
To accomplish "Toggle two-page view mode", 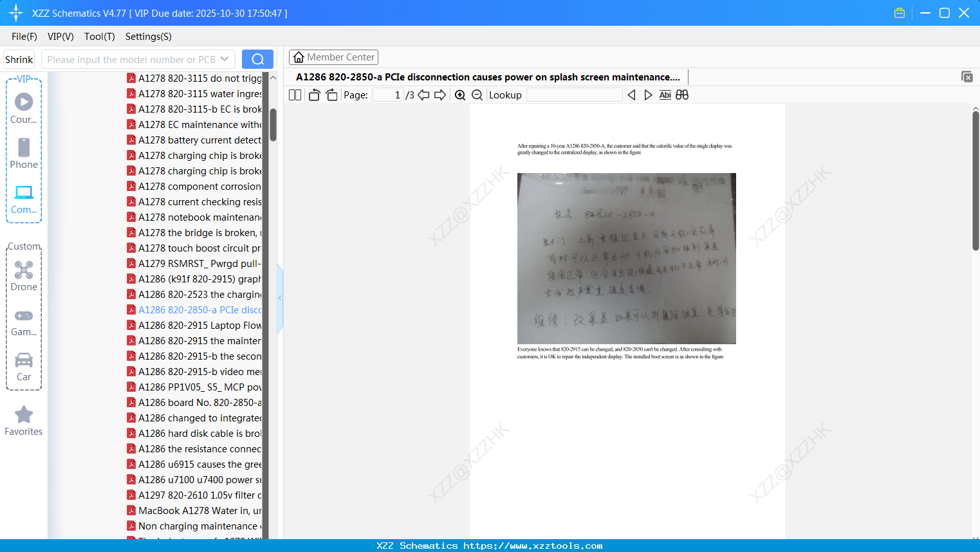I will pyautogui.click(x=294, y=95).
